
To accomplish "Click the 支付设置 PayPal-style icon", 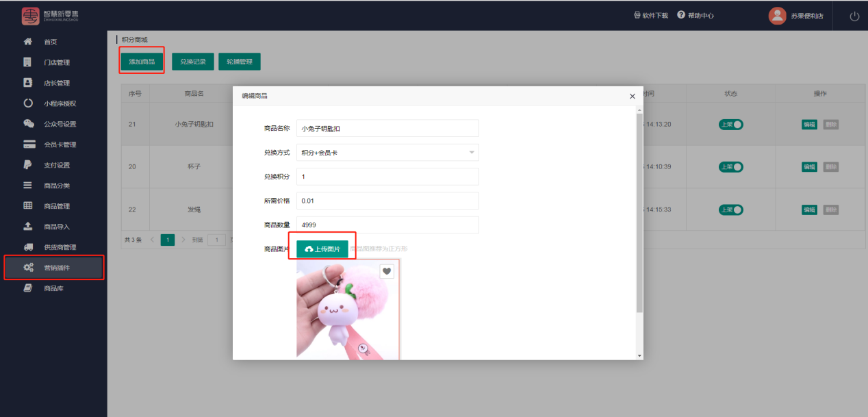I will (x=28, y=165).
